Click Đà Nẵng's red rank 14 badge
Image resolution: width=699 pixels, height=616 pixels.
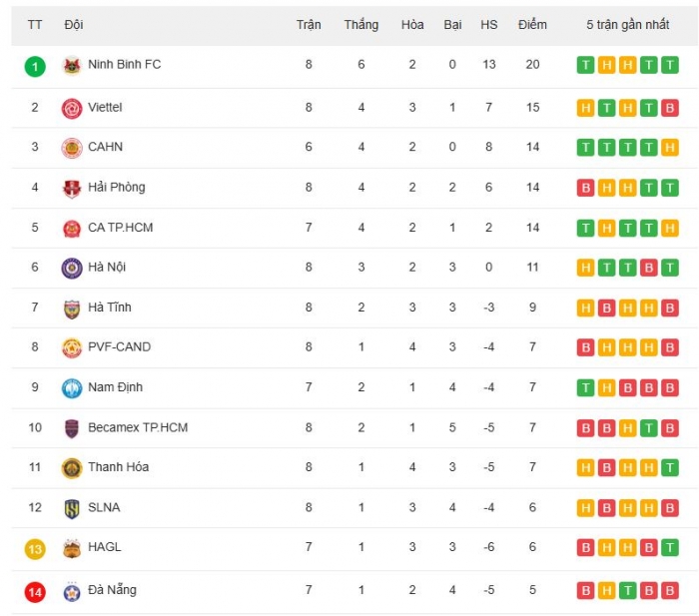coord(35,591)
